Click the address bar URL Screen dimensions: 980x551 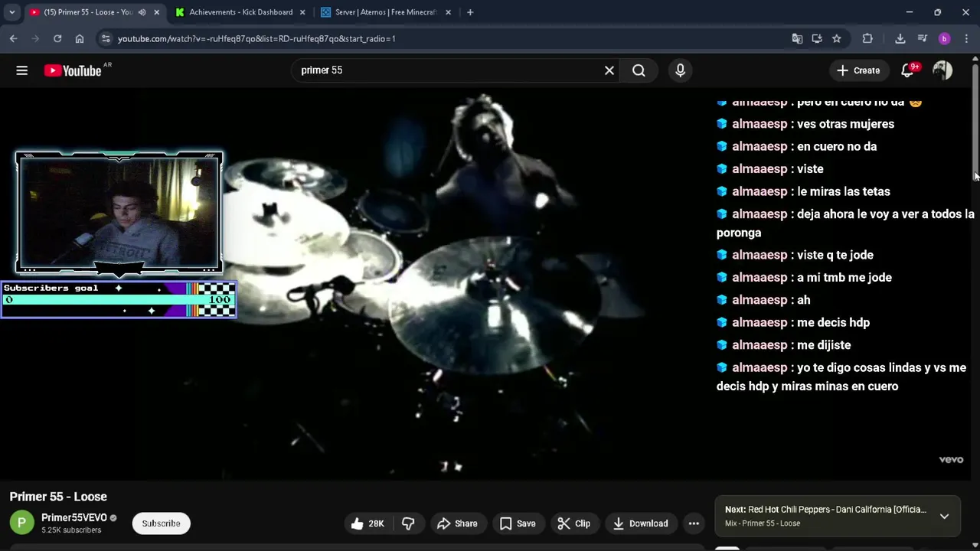point(256,38)
